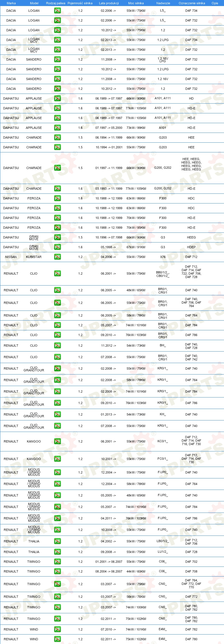The width and height of the screenshot is (224, 644).
Task: Click the KC0/1_ body code cell
Action: [x=163, y=441]
